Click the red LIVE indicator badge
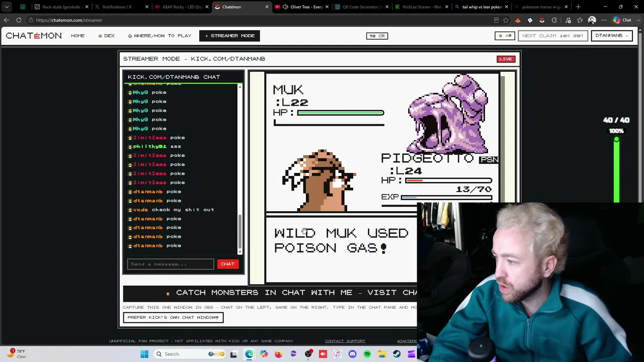This screenshot has height=362, width=644. (x=506, y=59)
